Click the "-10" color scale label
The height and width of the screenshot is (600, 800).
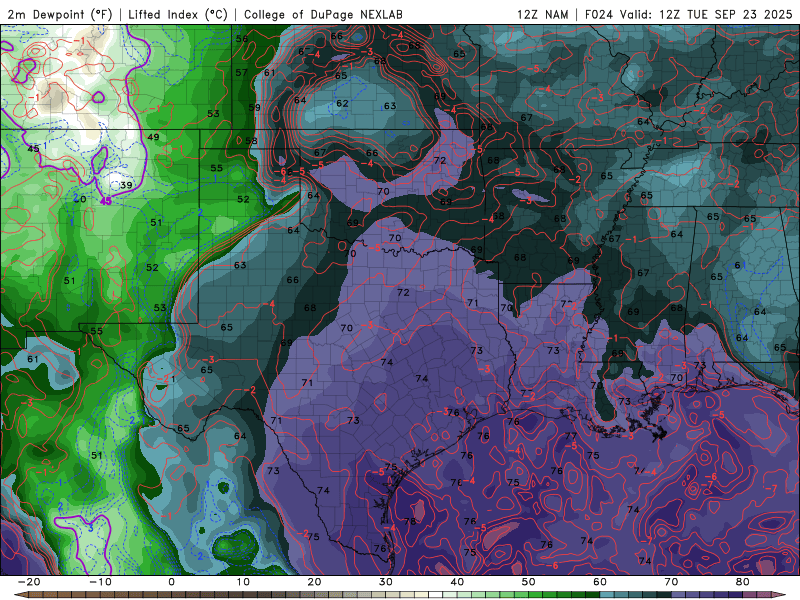coord(100,582)
